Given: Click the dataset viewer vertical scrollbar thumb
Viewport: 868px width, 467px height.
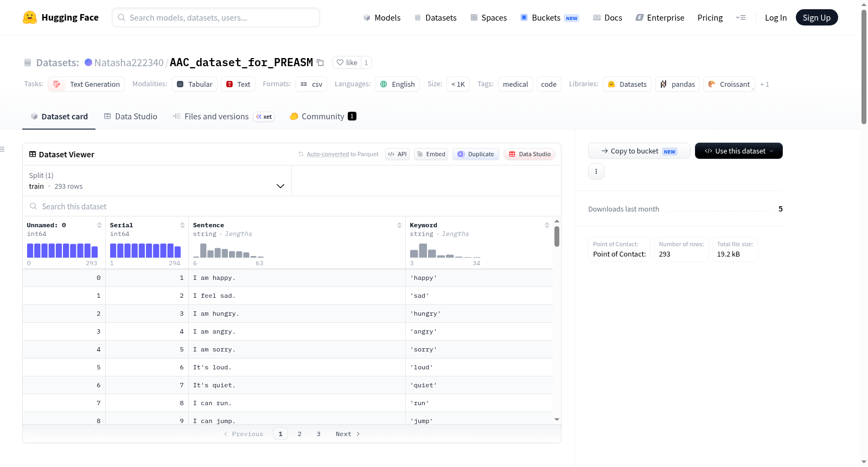Looking at the screenshot, I should (x=557, y=236).
